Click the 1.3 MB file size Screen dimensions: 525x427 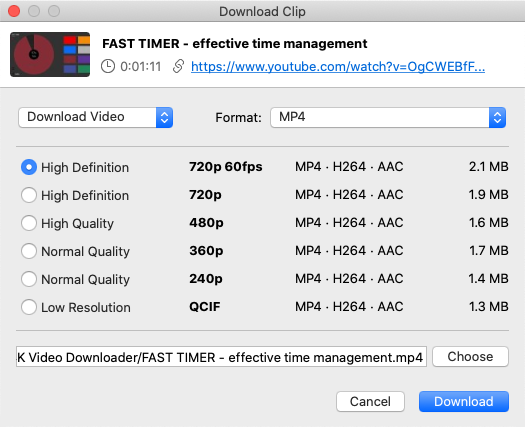click(489, 306)
